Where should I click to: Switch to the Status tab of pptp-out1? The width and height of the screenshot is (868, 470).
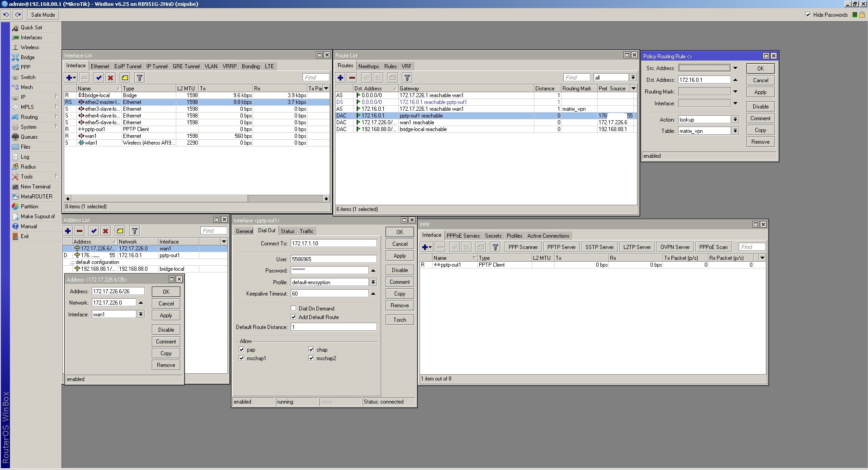coord(288,231)
